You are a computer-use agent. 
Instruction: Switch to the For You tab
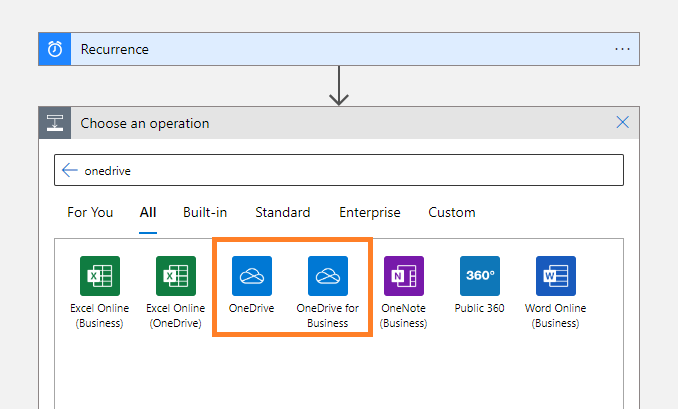click(x=90, y=212)
